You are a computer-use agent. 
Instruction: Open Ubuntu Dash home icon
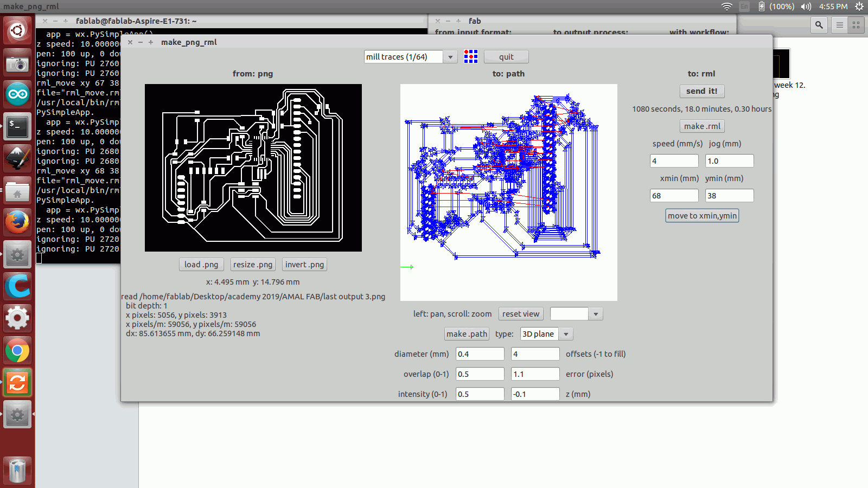pos(17,30)
